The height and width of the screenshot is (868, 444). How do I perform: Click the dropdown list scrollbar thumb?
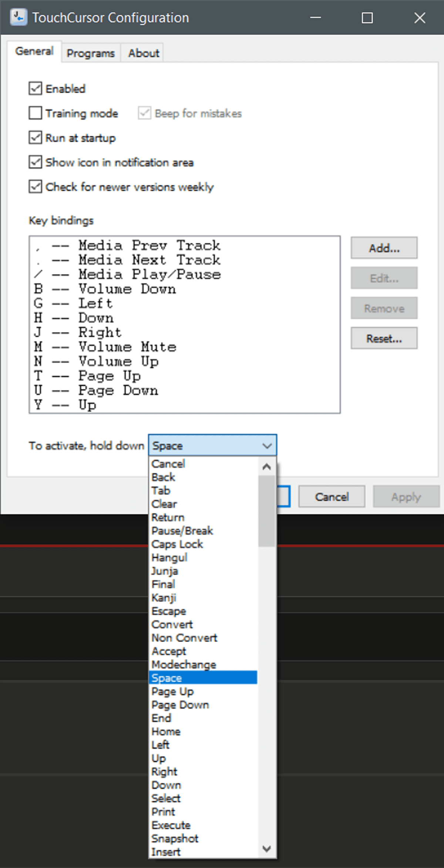(267, 511)
